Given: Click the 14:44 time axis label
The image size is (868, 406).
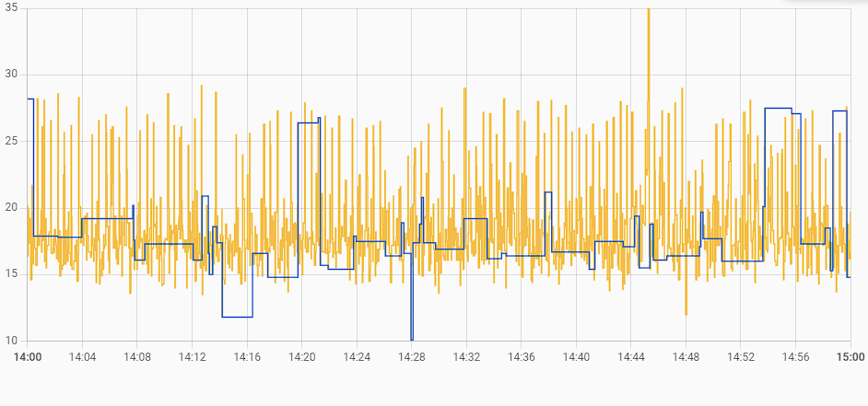Looking at the screenshot, I should [x=631, y=357].
